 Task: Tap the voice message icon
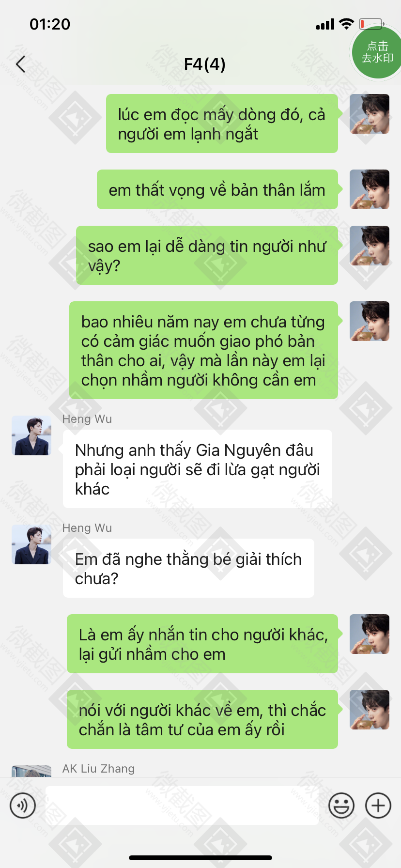coord(23,806)
